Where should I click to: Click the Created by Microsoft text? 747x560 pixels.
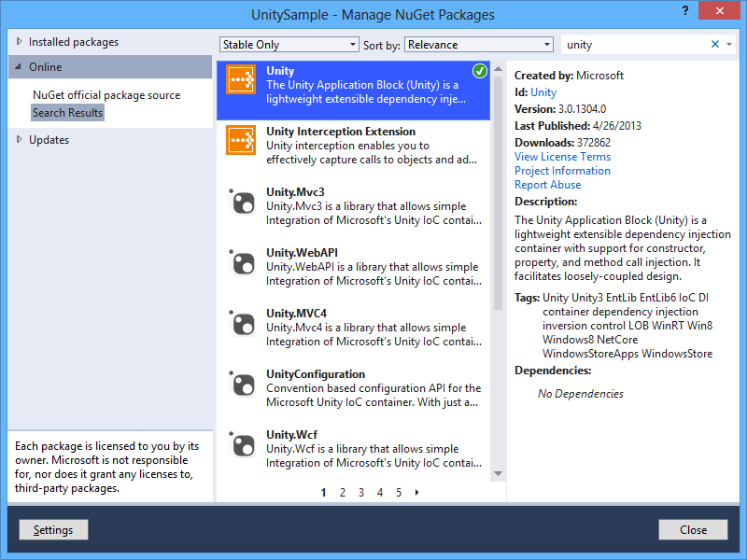click(569, 76)
